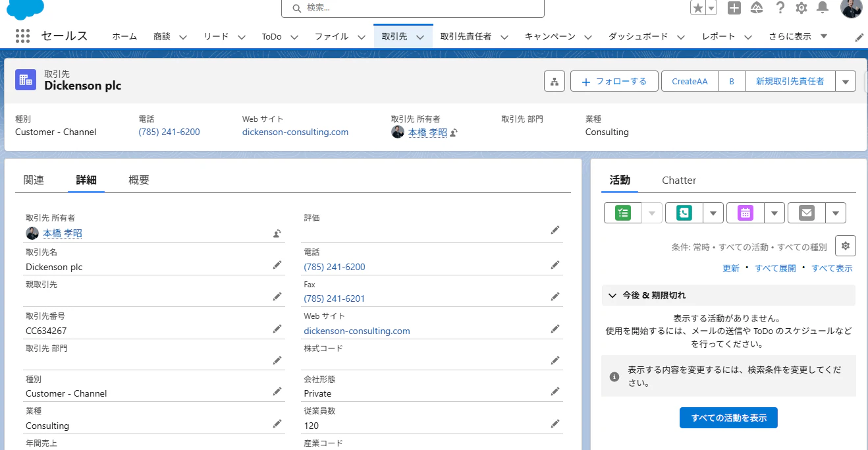Open the キャンペーン tab dropdown chevron

[x=588, y=37]
